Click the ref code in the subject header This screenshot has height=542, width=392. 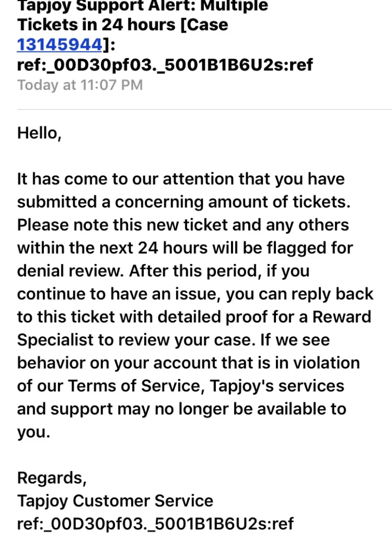click(165, 65)
